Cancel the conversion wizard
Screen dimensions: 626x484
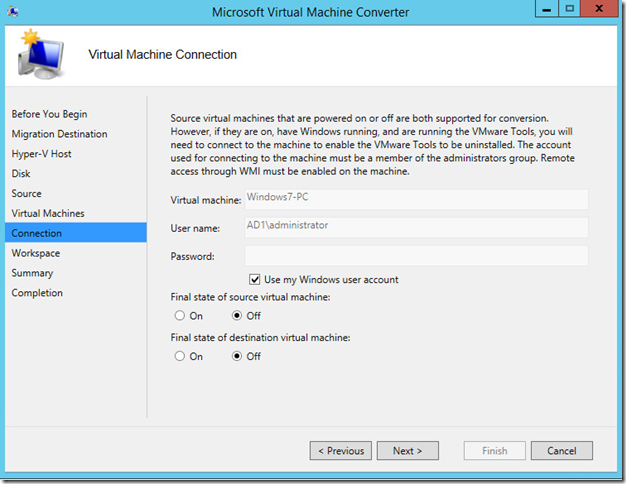pyautogui.click(x=562, y=450)
